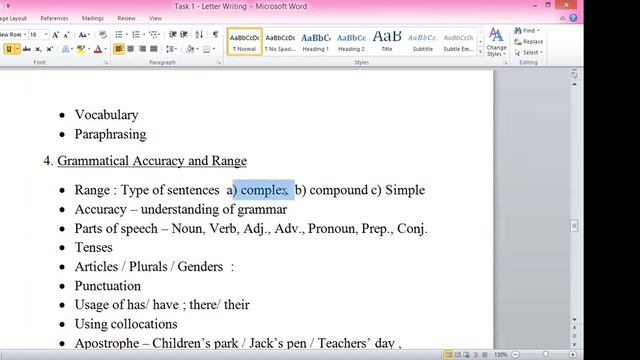The height and width of the screenshot is (360, 640).
Task: Click the Change Styles button
Action: pos(496,42)
